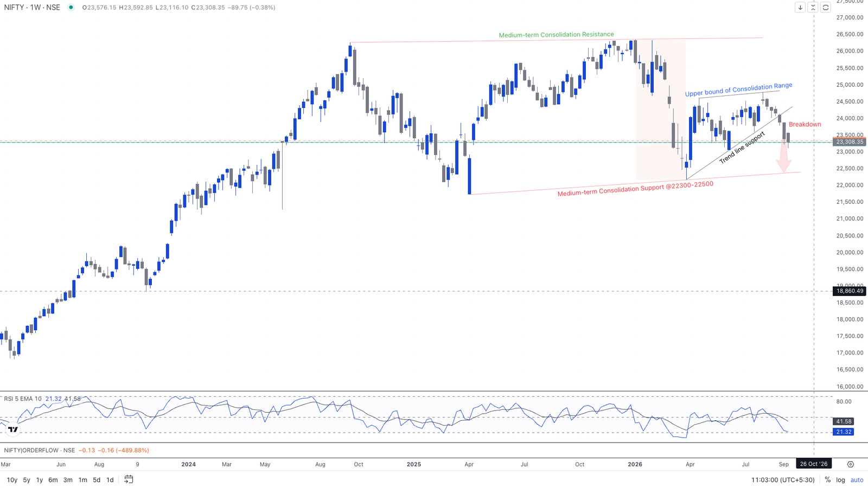Viewport: 868px width, 488px height.
Task: Click the current price label 23,308.35
Action: [850, 142]
